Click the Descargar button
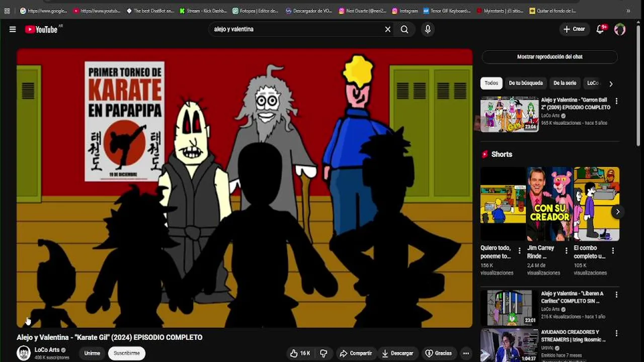644x362 pixels. click(x=397, y=353)
